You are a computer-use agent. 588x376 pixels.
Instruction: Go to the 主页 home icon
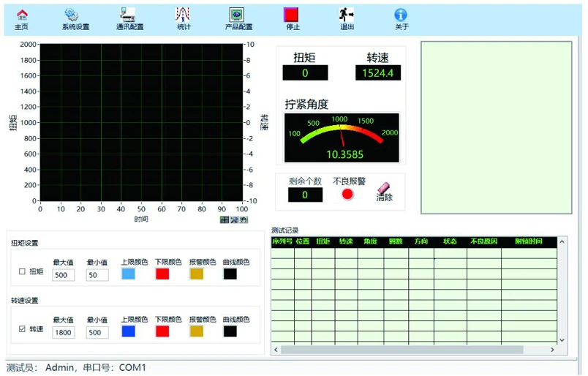(22, 15)
